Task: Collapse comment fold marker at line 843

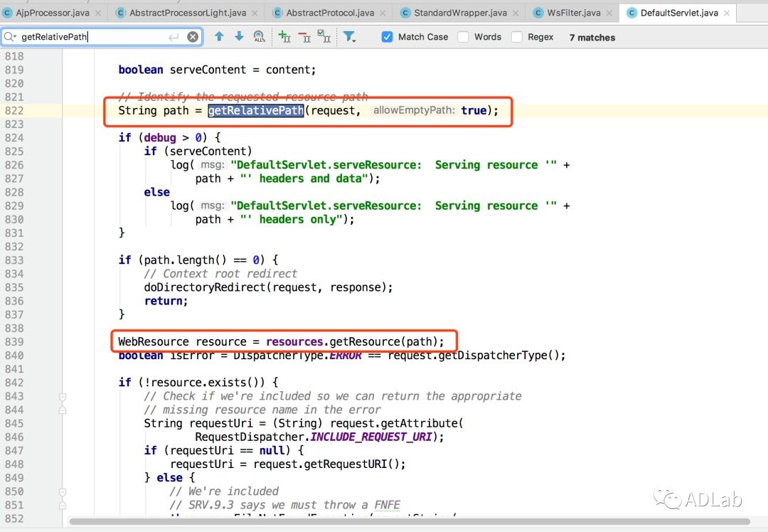Action: [x=63, y=397]
